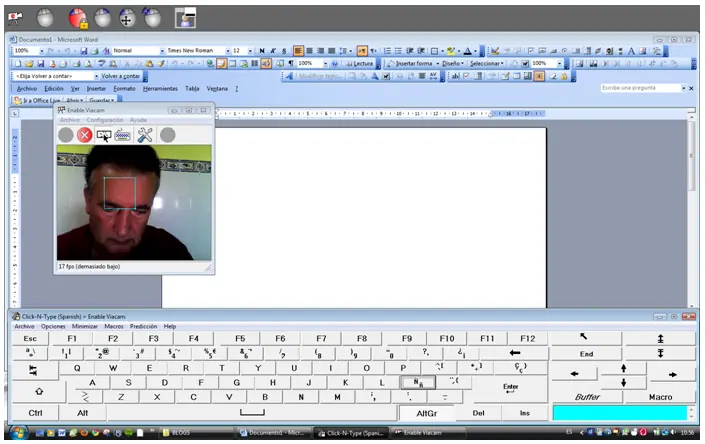This screenshot has width=705, height=444.
Task: Click the Underline S icon in Word
Action: click(284, 51)
